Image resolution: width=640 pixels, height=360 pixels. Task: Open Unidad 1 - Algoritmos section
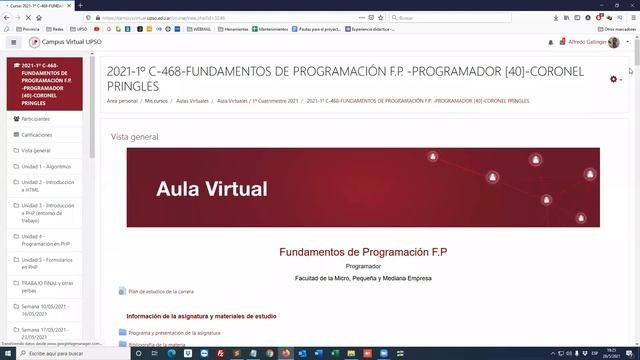[44, 167]
